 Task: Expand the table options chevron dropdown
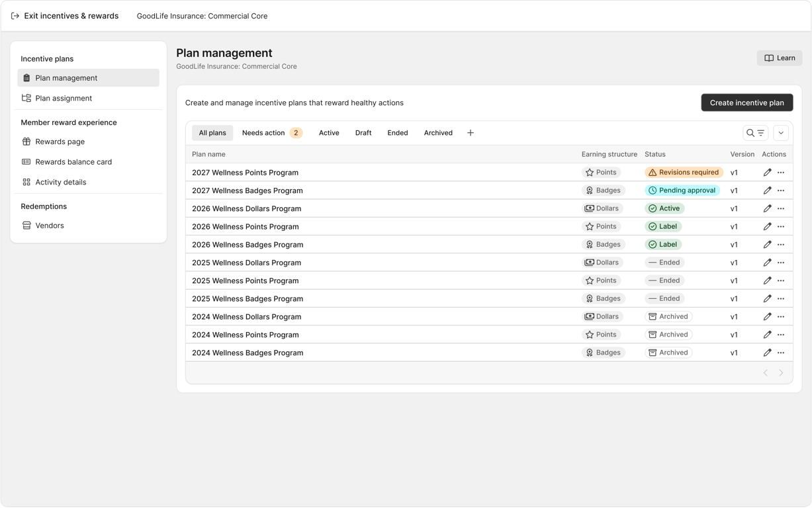[781, 133]
